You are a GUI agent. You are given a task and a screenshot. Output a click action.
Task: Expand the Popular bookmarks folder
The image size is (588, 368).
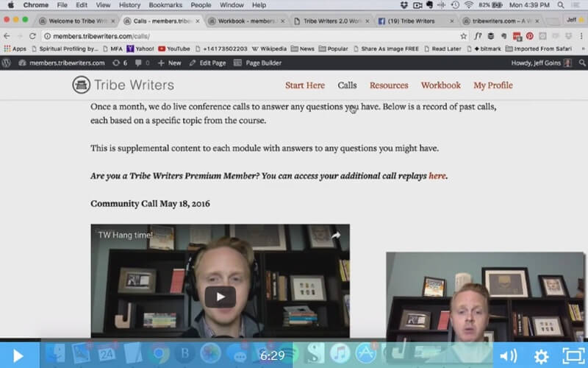pos(334,49)
